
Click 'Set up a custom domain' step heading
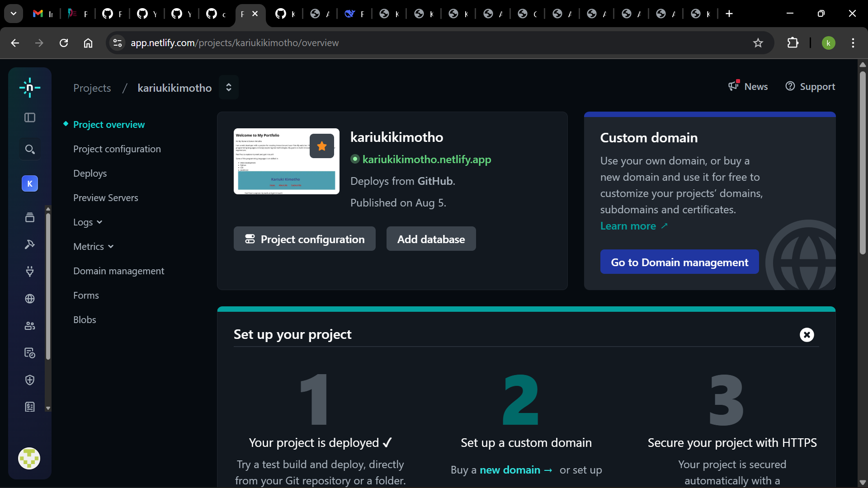526,443
